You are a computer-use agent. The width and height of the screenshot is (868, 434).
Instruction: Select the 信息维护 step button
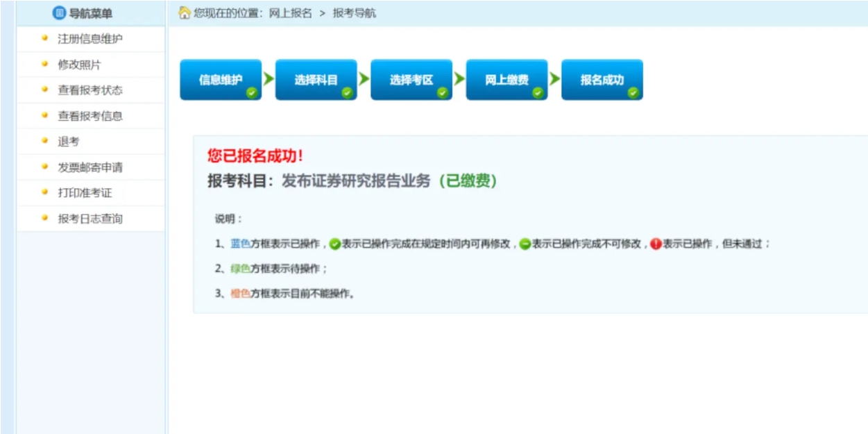(x=220, y=80)
